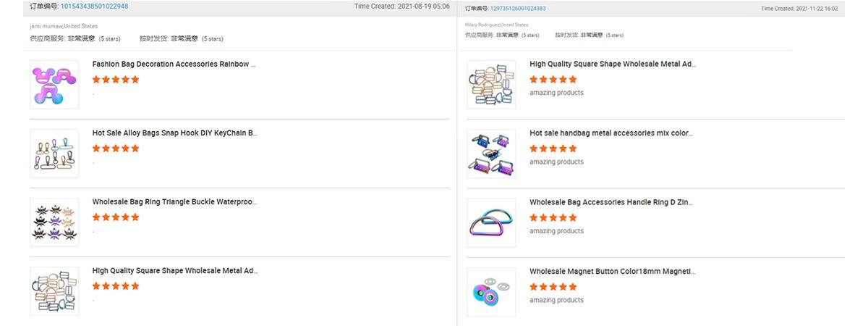The height and width of the screenshot is (326, 868).
Task: Click left order's square metal adjuster thumbnail
Action: pos(54,291)
